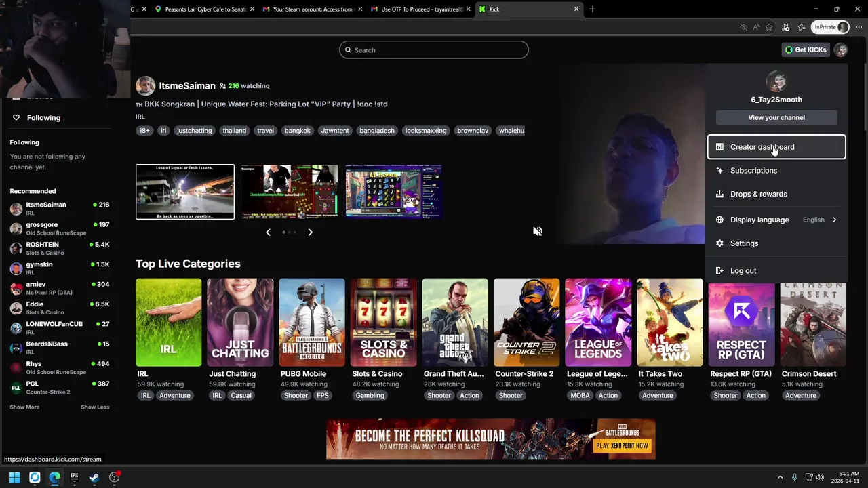Open gymskin channel avatar in sidebar
Viewport: 868px width, 488px height.
tap(16, 268)
